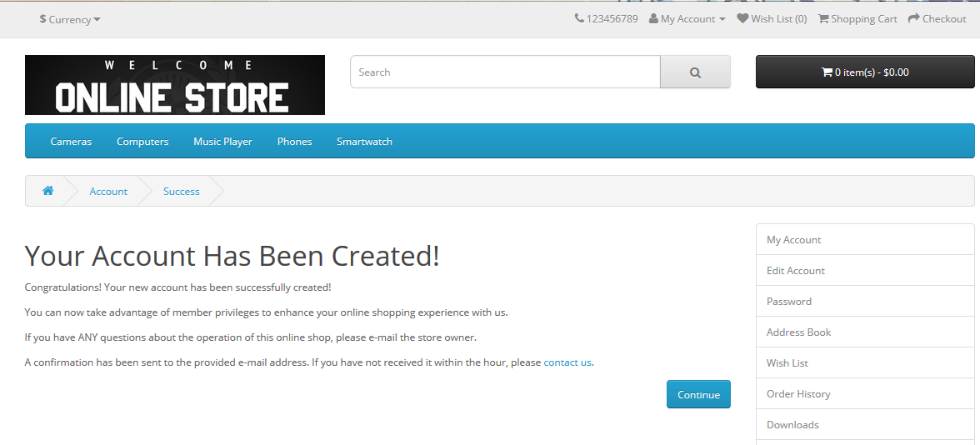980x445 pixels.
Task: Open Shopping Cart link in top bar
Action: 857,18
